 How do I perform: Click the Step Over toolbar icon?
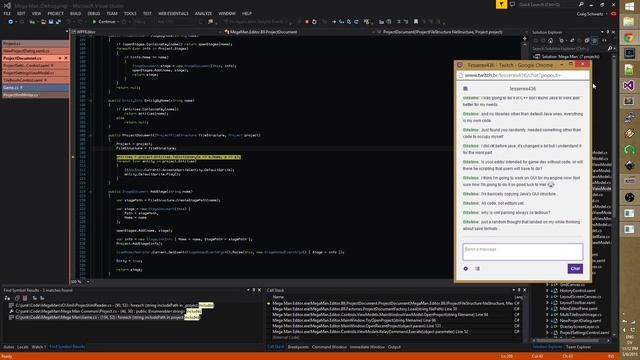click(x=349, y=22)
